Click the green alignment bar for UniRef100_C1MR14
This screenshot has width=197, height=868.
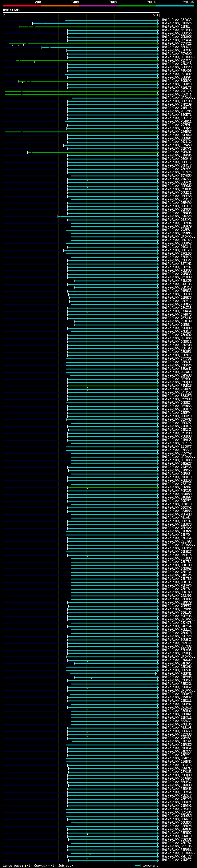[89, 26]
